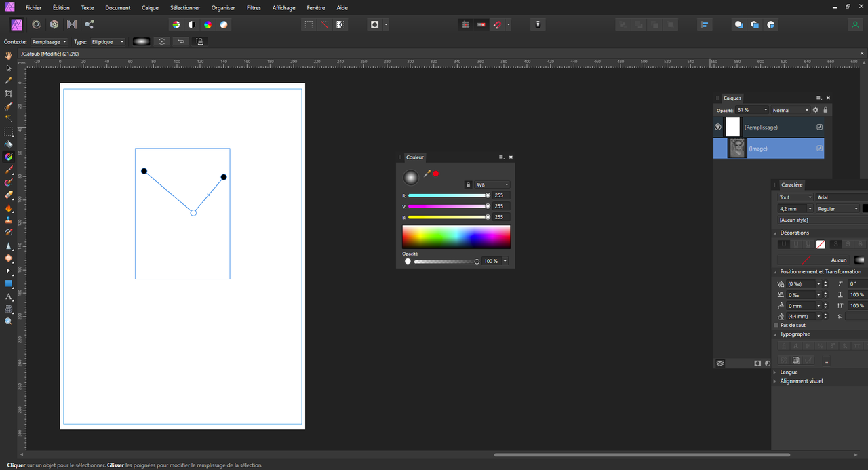The height and width of the screenshot is (470, 868).
Task: Click the gradient colour well in Couleur panel
Action: (x=411, y=177)
